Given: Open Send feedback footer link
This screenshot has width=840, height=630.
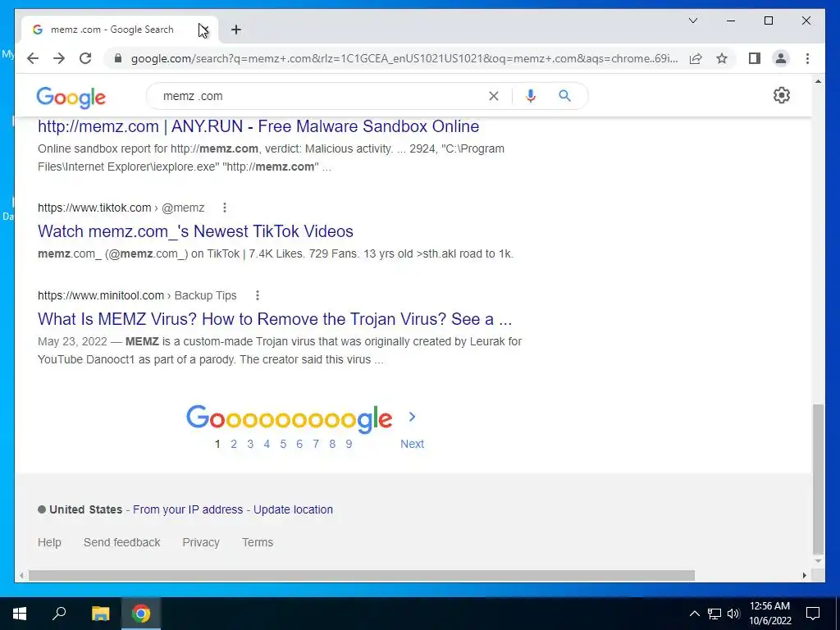Looking at the screenshot, I should coord(121,543).
